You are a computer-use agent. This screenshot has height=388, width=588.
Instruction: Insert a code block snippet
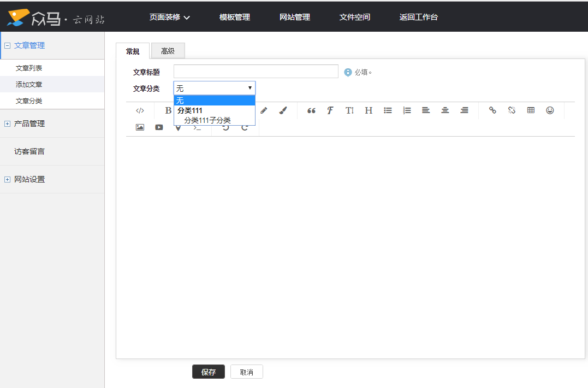click(x=197, y=128)
